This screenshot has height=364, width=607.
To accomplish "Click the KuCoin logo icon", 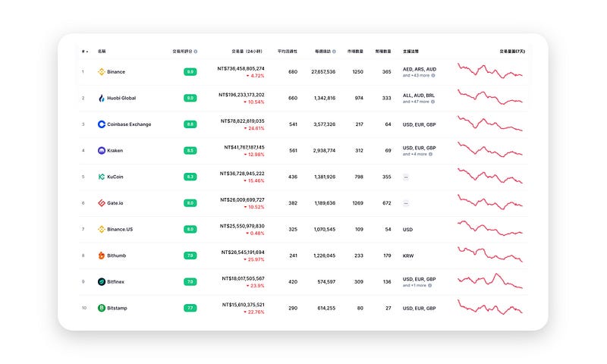I will point(102,177).
